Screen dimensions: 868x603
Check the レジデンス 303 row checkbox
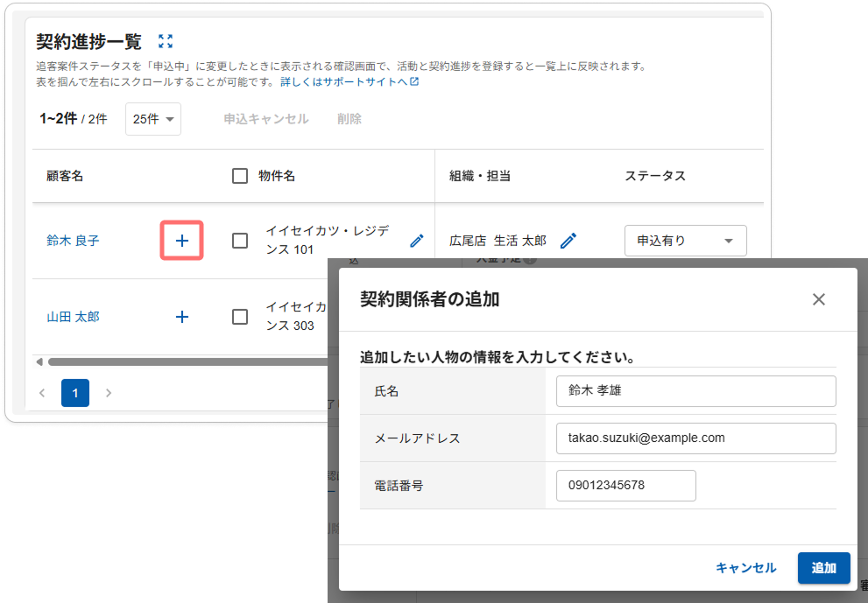(x=240, y=317)
